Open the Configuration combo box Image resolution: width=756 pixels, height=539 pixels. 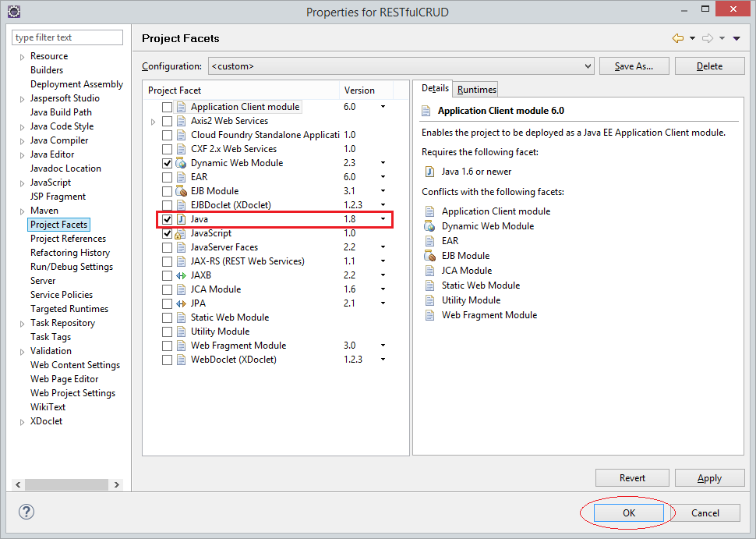coord(401,66)
